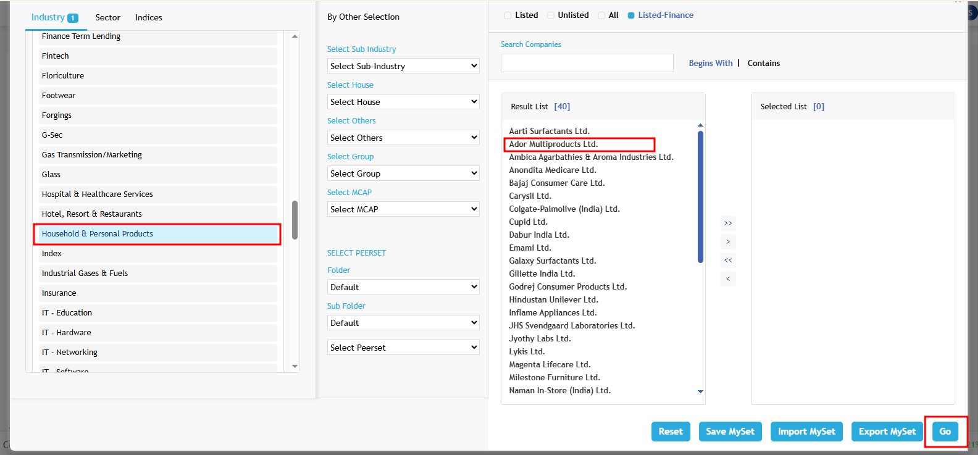Switch to the Sector tab
980x455 pixels.
coord(107,17)
